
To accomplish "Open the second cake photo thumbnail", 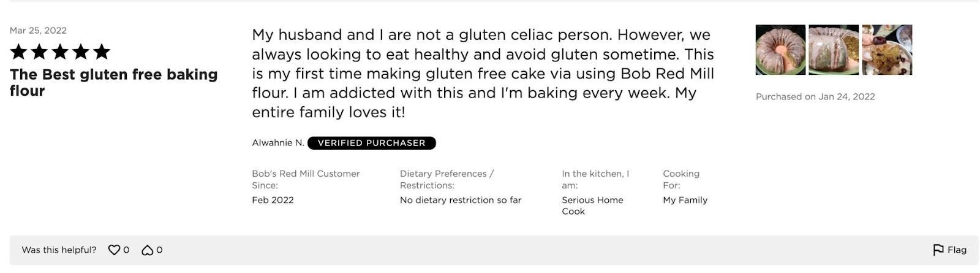I will pyautogui.click(x=834, y=50).
